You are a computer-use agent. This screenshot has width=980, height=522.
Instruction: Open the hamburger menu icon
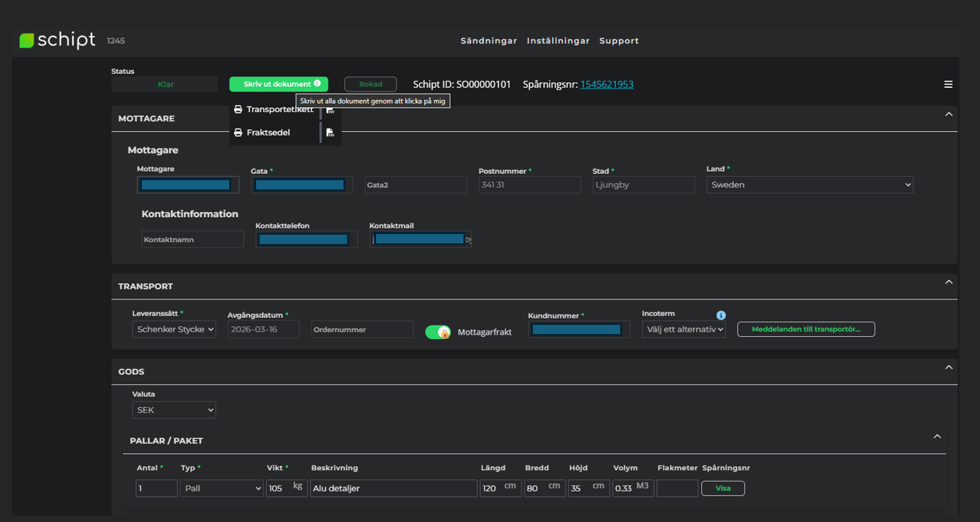tap(948, 84)
